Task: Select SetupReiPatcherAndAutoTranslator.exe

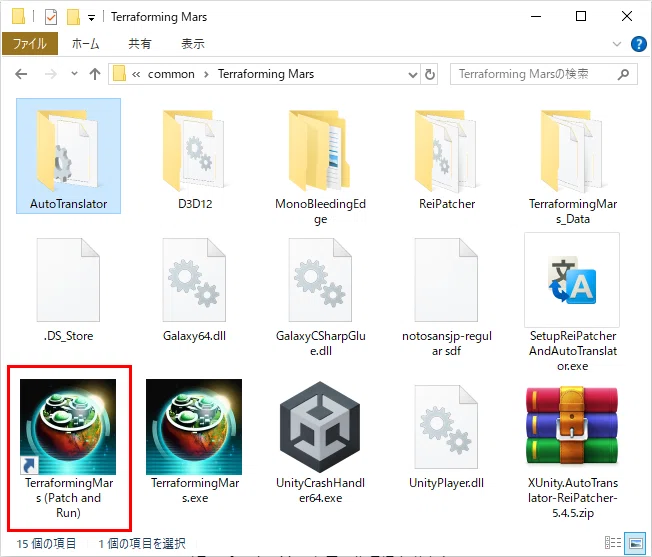Action: click(x=572, y=303)
